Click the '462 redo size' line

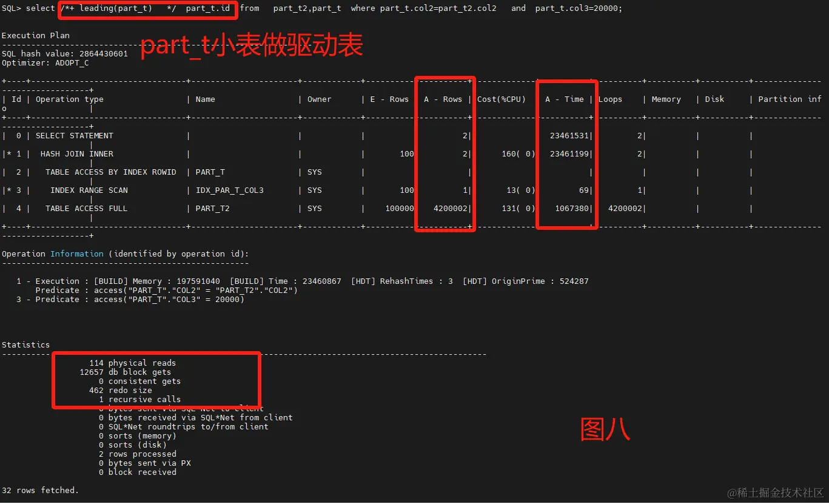pyautogui.click(x=121, y=391)
